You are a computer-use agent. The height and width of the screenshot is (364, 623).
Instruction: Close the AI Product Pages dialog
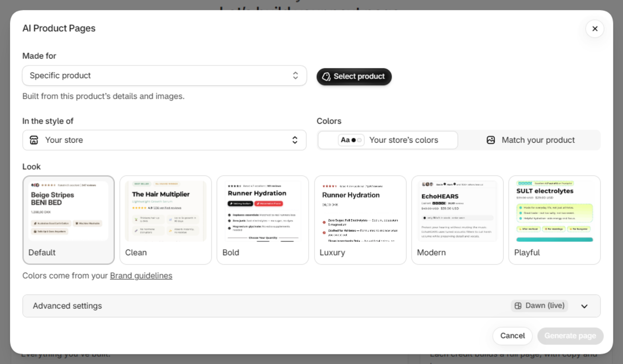click(595, 29)
